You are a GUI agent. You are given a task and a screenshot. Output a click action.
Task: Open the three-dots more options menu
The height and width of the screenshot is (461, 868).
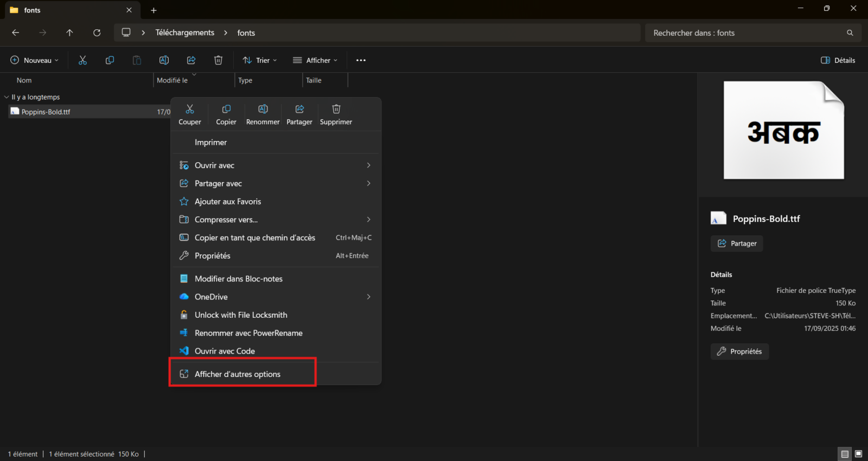tap(361, 60)
